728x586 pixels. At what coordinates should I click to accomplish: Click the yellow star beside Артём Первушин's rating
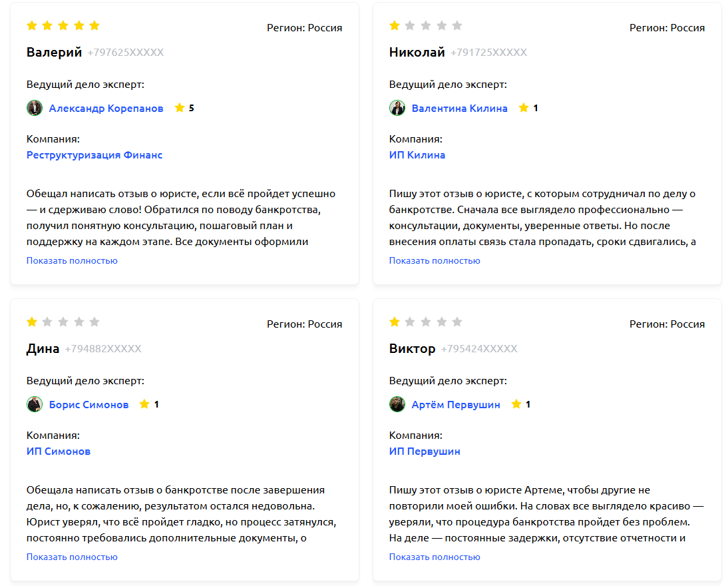(516, 404)
